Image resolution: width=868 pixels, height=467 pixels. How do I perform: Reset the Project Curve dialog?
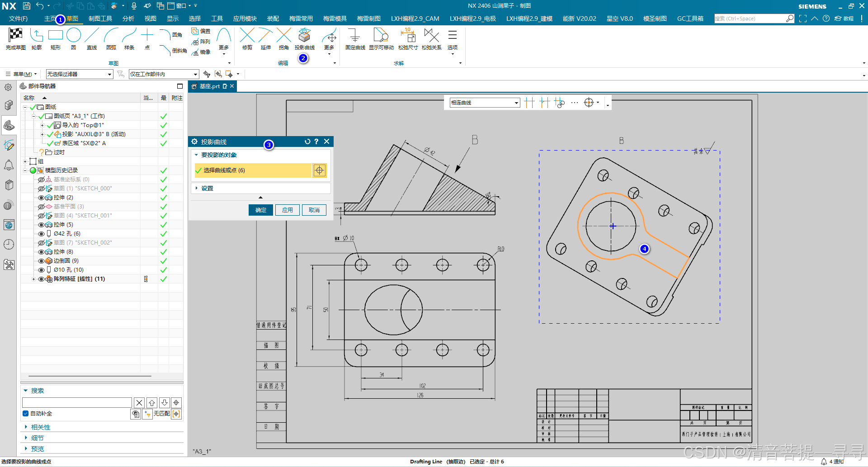coord(307,142)
